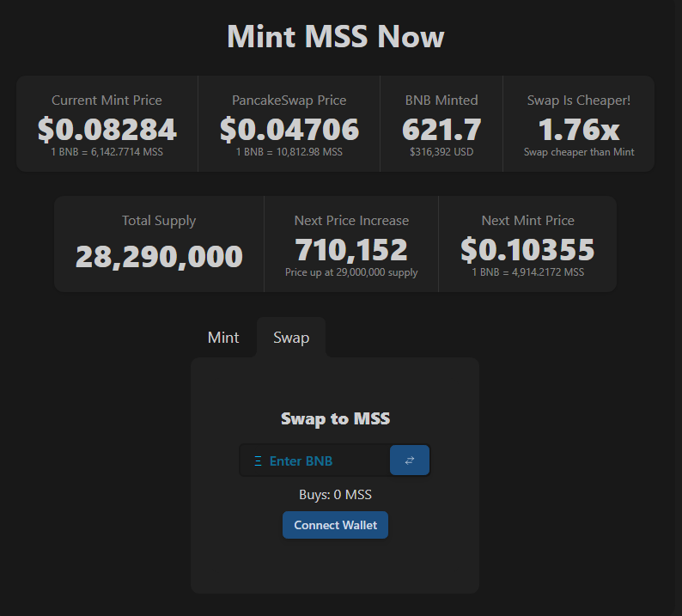
Task: Click the 'Swap to MSS' heading
Action: [335, 418]
